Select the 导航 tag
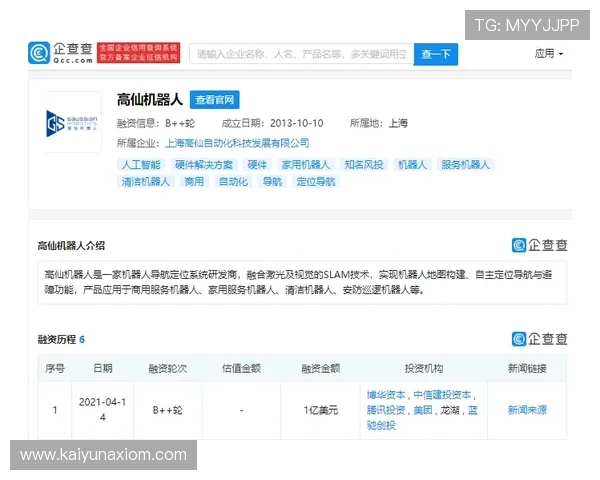 272,181
